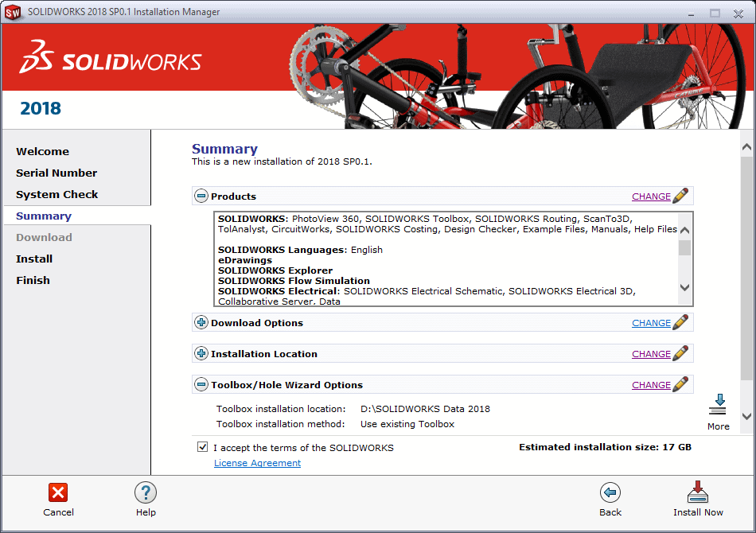
Task: Click the SW logo in the title bar
Action: click(x=13, y=13)
